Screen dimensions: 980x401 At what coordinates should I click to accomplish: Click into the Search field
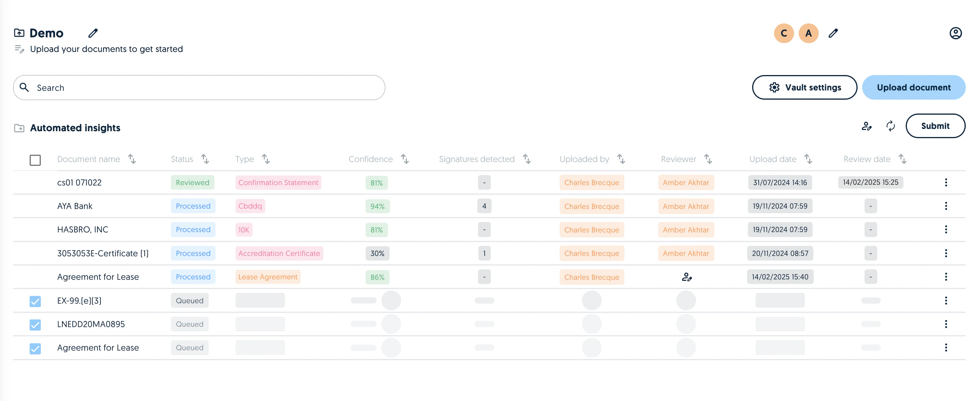click(x=199, y=88)
